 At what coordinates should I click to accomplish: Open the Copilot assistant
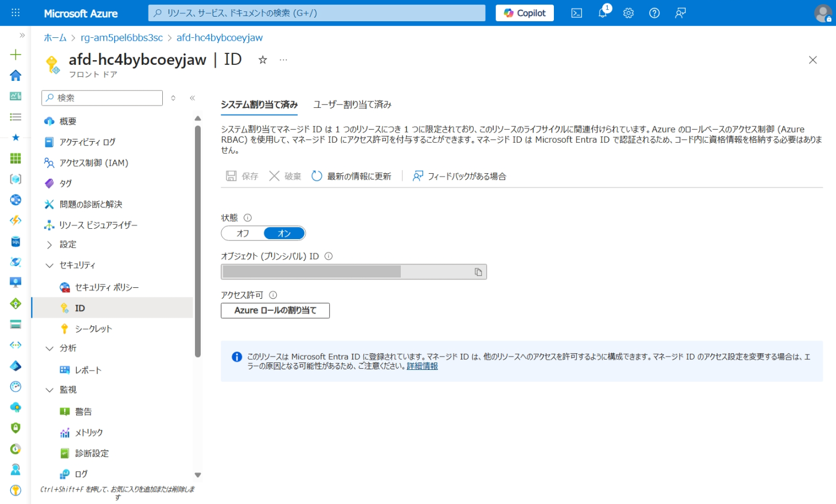524,13
